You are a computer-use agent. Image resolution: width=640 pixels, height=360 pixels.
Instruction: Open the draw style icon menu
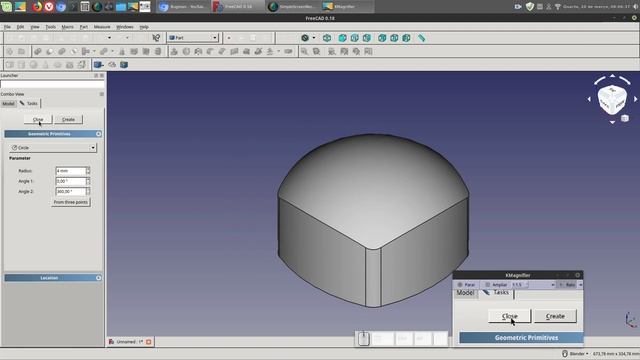(305, 38)
